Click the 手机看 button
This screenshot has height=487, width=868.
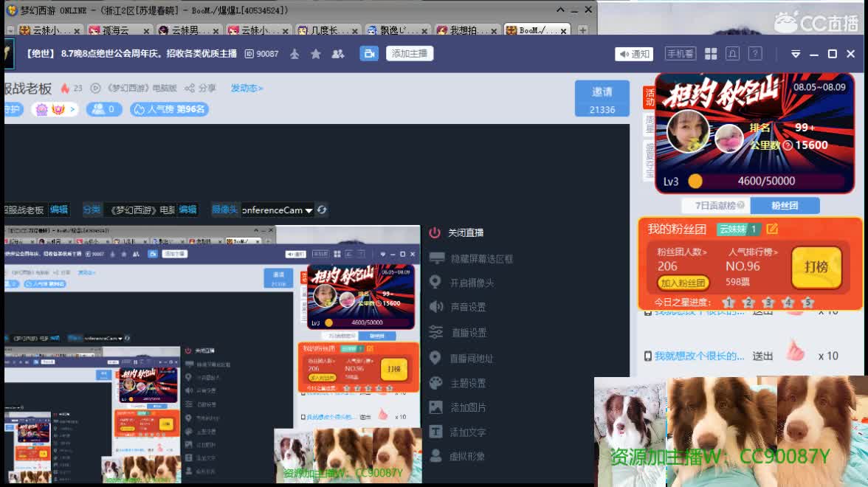[x=680, y=54]
